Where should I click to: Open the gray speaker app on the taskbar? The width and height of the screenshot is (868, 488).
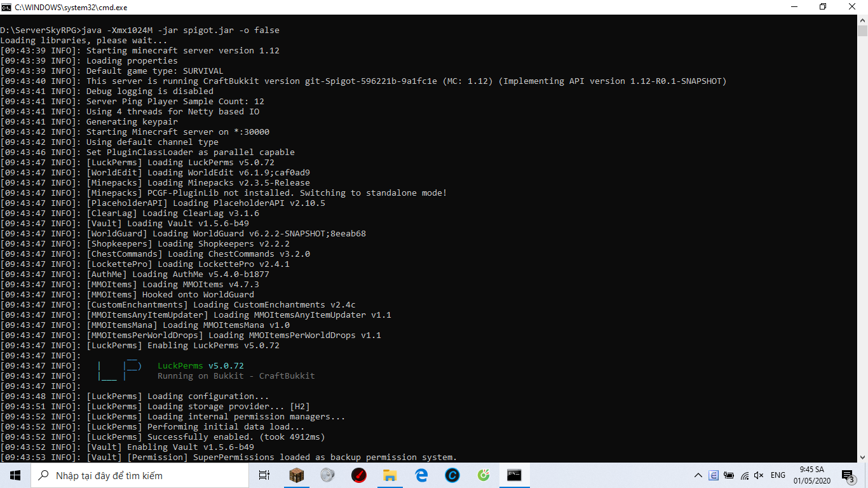(327, 475)
